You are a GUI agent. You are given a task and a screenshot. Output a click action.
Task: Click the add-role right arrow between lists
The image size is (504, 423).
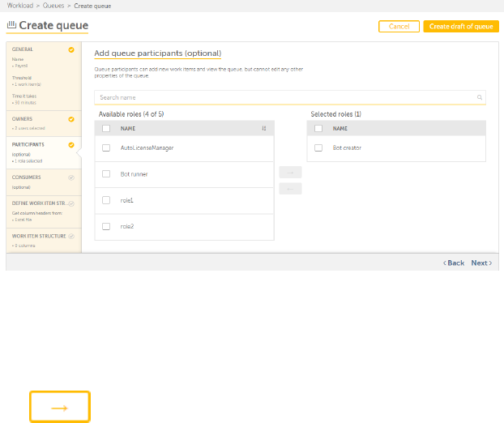(290, 172)
